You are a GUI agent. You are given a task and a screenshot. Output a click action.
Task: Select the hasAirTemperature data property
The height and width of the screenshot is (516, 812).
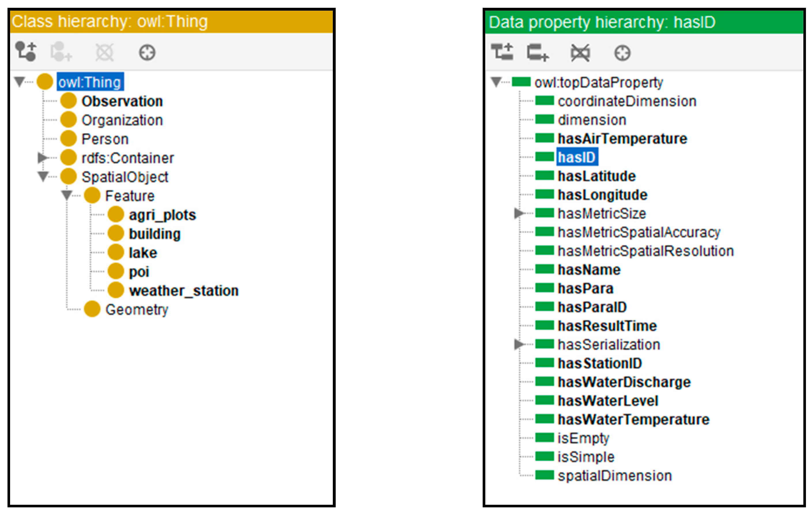[622, 139]
